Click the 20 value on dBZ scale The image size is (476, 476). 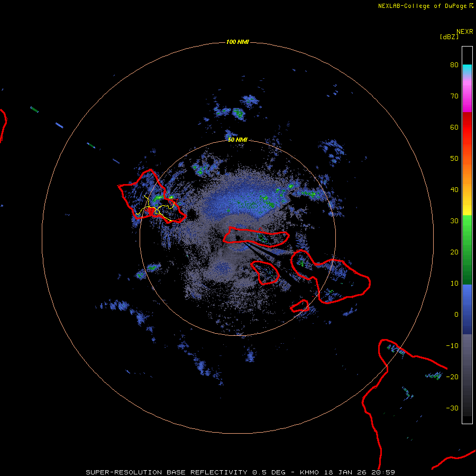tap(454, 252)
